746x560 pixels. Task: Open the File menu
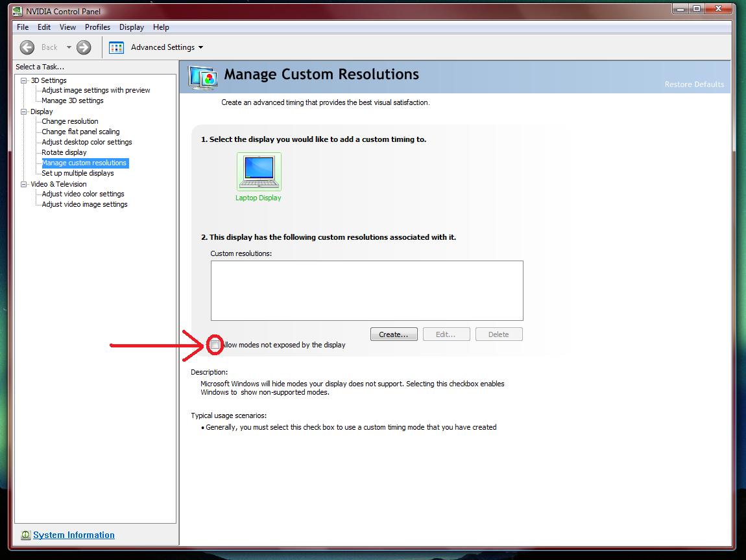pos(22,27)
